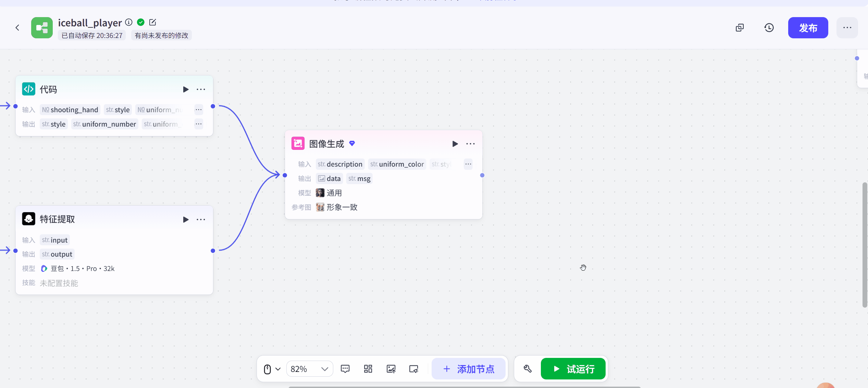The image size is (868, 388).
Task: Click the export-as-image icon in bottom toolbar
Action: tap(391, 368)
